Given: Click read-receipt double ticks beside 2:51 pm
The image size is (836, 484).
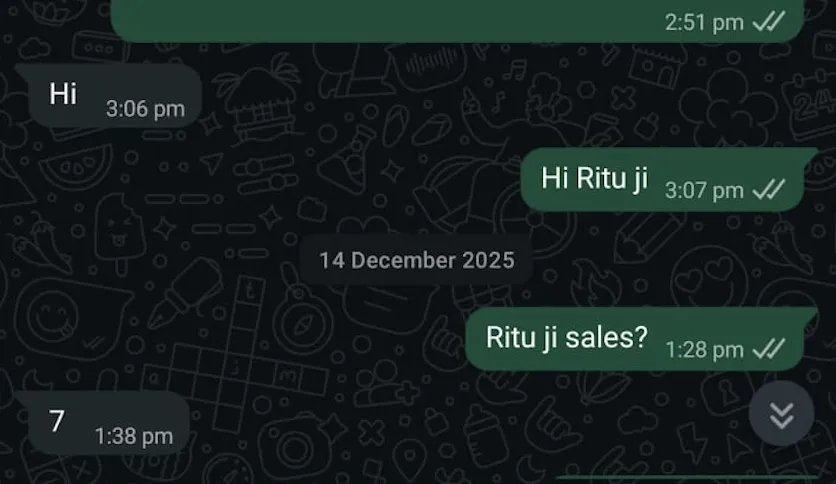Looking at the screenshot, I should click(x=769, y=22).
